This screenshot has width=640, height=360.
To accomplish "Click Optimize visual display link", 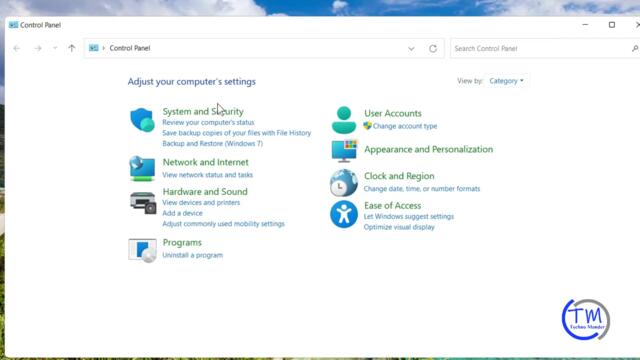I will (x=399, y=227).
